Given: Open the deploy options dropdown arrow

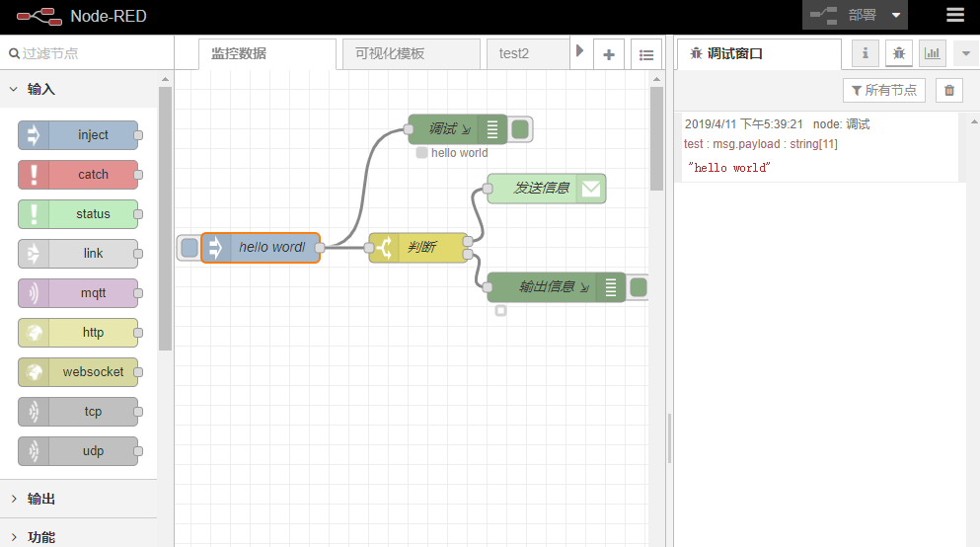Looking at the screenshot, I should [x=896, y=15].
